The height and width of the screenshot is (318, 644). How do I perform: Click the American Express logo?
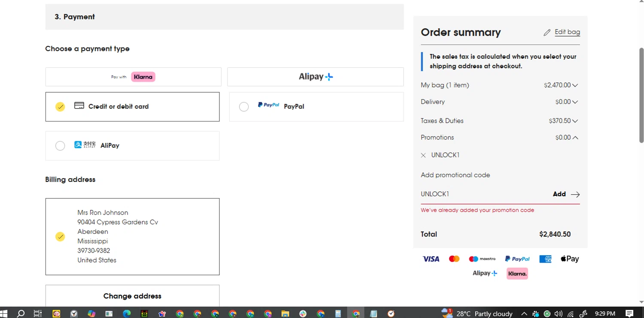pyautogui.click(x=545, y=259)
